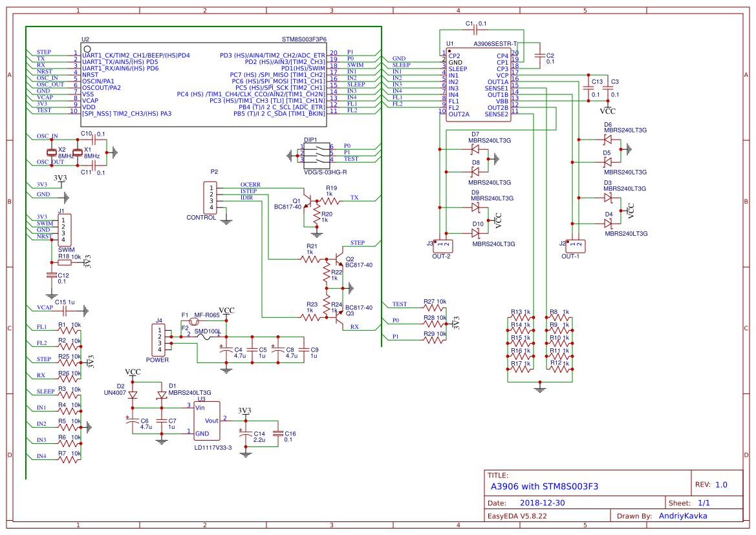Select resistor R27 on TEST net
The image size is (756, 535).
click(x=433, y=308)
